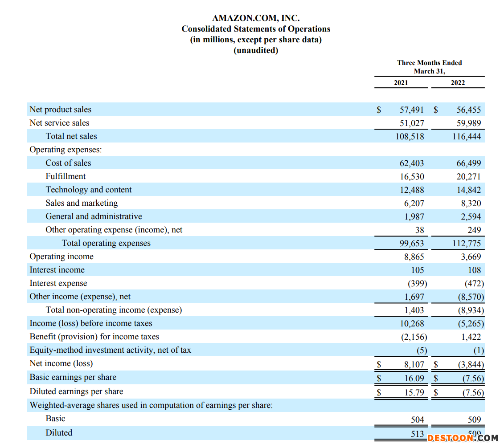This screenshot has width=504, height=448.
Task: Click the 2022 Net service sales value 59,989
Action: pyautogui.click(x=468, y=123)
